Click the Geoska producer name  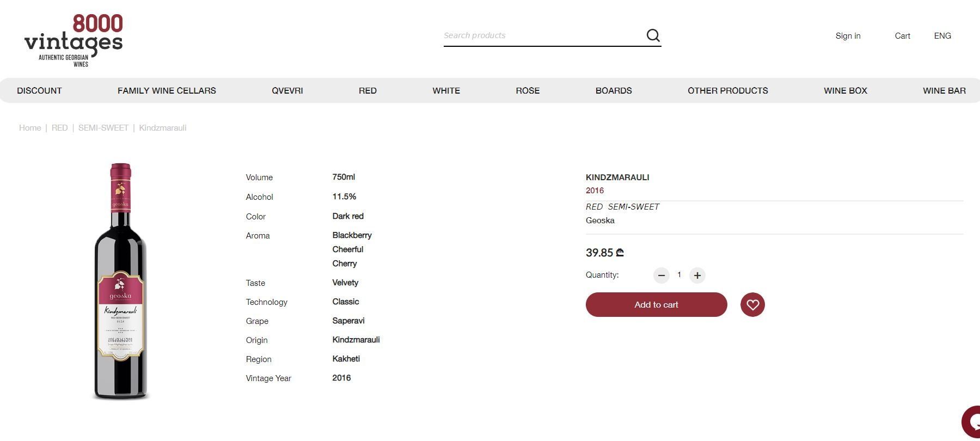click(600, 220)
